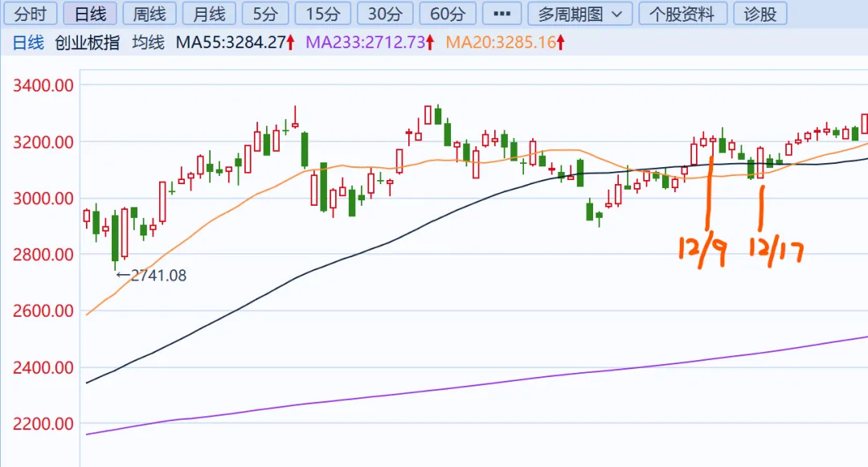The height and width of the screenshot is (467, 868).
Task: Select the MA20:3285.16 indicator value
Action: point(501,42)
